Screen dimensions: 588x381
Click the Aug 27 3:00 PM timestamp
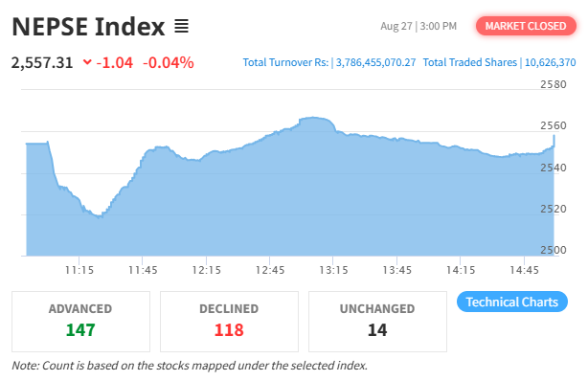click(418, 26)
